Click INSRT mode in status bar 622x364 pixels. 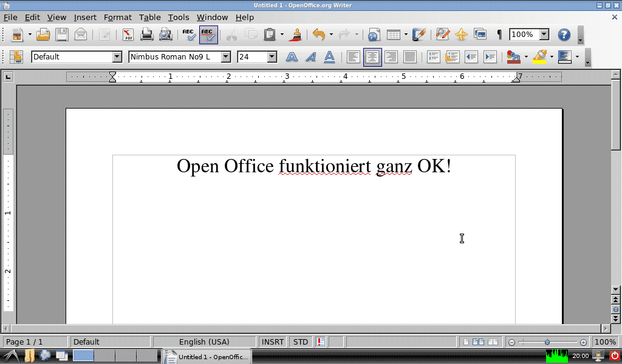[273, 342]
